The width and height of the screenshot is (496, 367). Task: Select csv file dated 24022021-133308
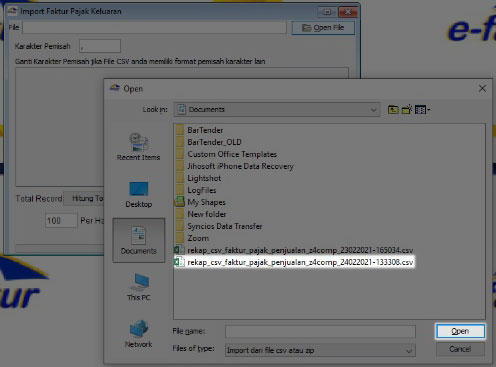click(x=294, y=262)
